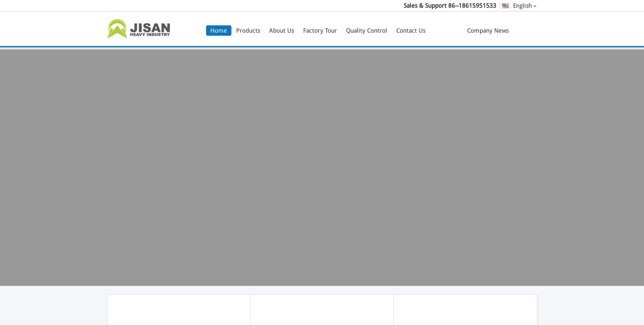Visit the Contact Us page
The height and width of the screenshot is (325, 644).
[411, 31]
